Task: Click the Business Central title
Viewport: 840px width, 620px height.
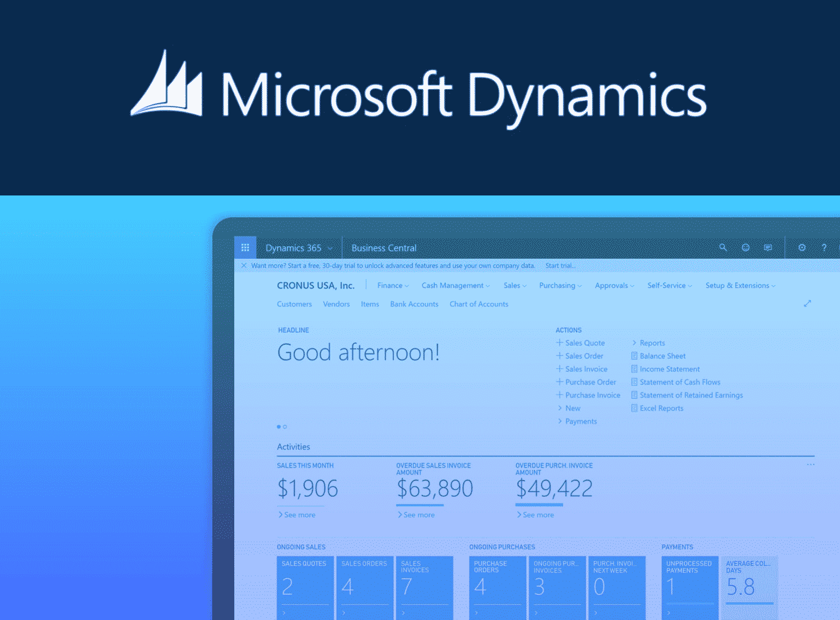Action: (x=384, y=248)
